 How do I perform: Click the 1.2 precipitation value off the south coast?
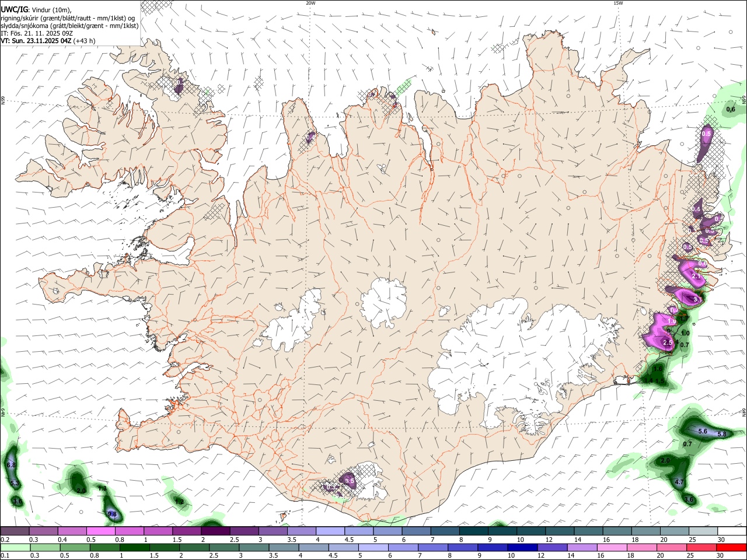[x=180, y=502]
